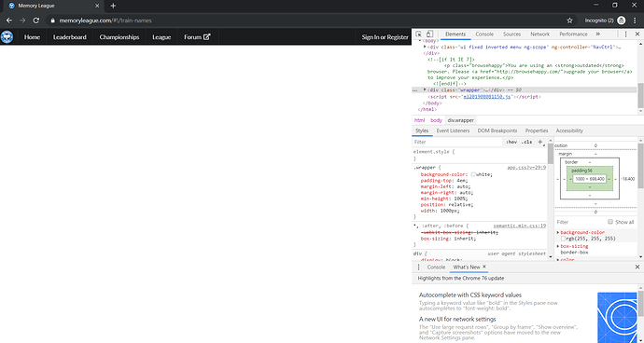Click the white background-color swatch
Image resolution: width=644 pixels, height=343 pixels.
click(473, 174)
